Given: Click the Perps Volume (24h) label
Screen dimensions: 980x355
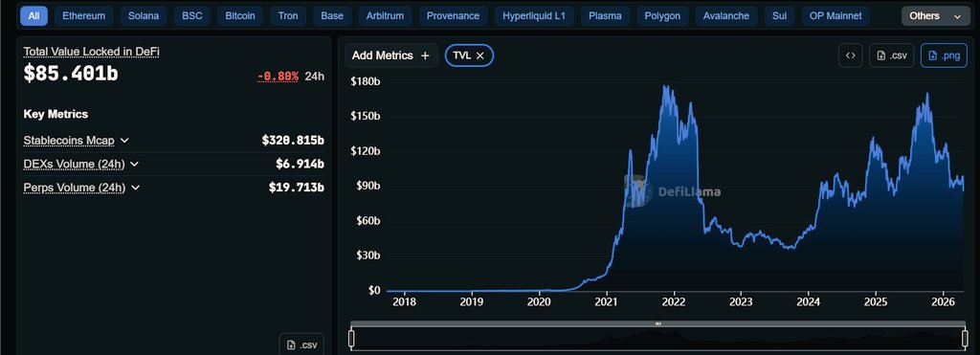Looking at the screenshot, I should [x=75, y=188].
